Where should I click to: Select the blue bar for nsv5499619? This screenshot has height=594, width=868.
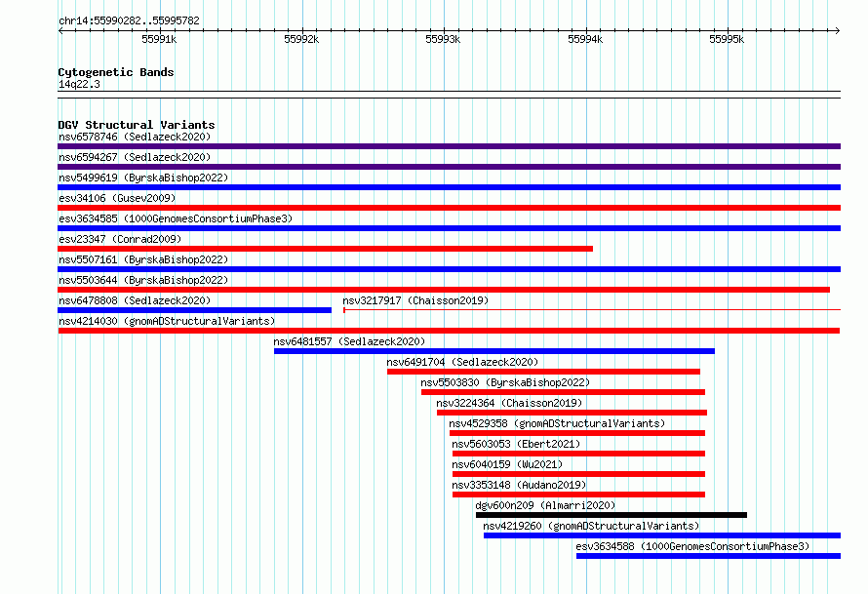click(449, 187)
